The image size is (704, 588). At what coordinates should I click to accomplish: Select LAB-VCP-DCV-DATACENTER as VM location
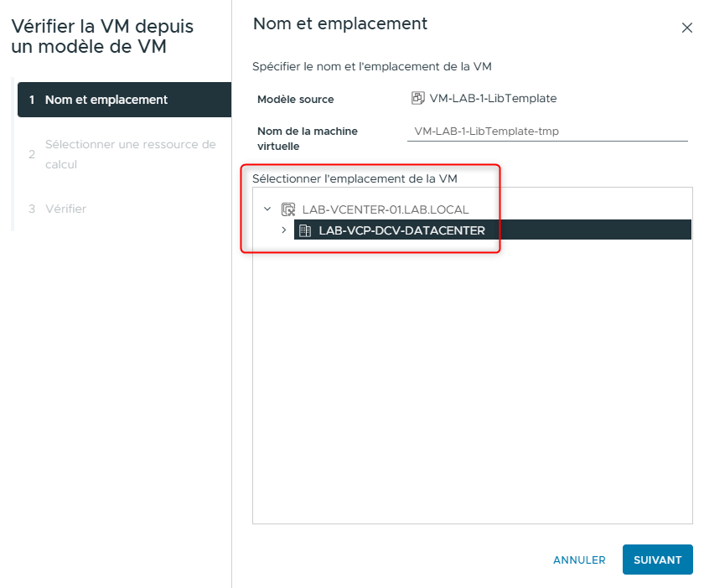401,230
